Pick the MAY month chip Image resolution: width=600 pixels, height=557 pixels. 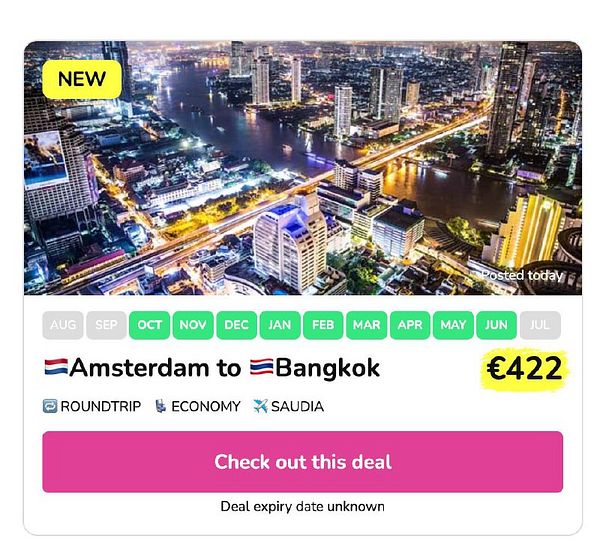coord(453,325)
